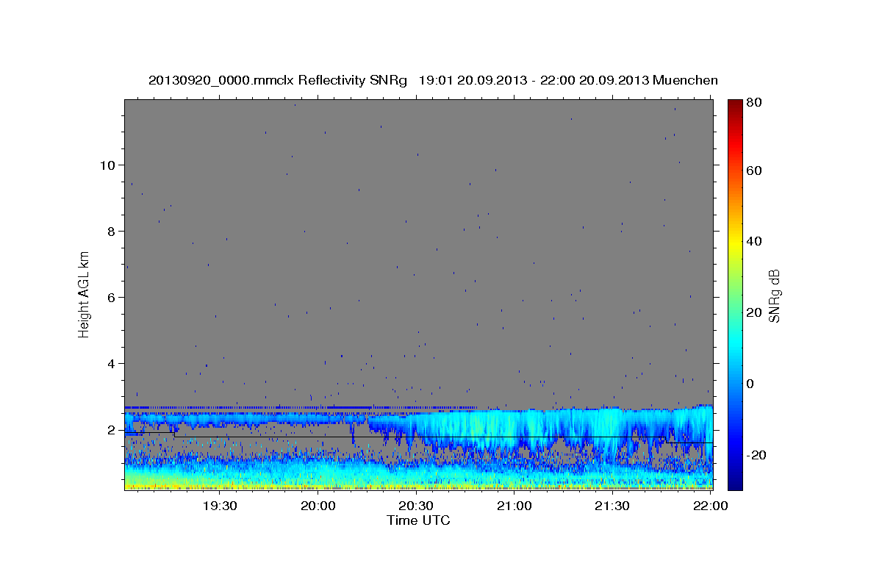Click height tick label '2'

tap(112, 430)
